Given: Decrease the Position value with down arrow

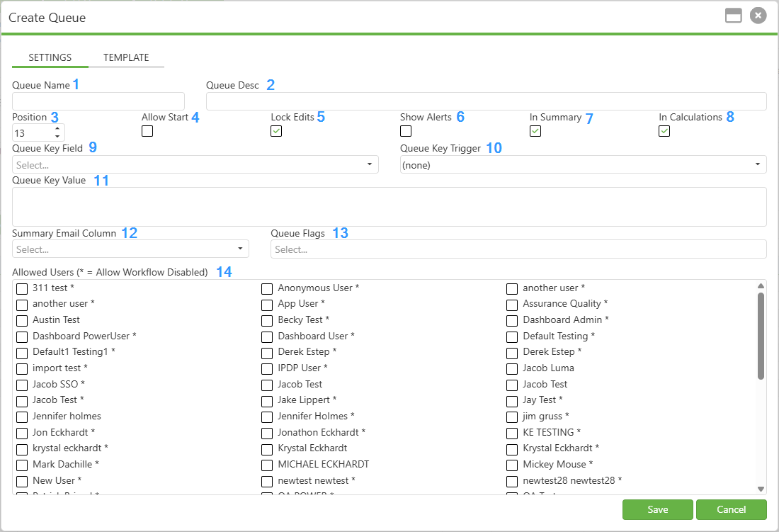Looking at the screenshot, I should 57,137.
